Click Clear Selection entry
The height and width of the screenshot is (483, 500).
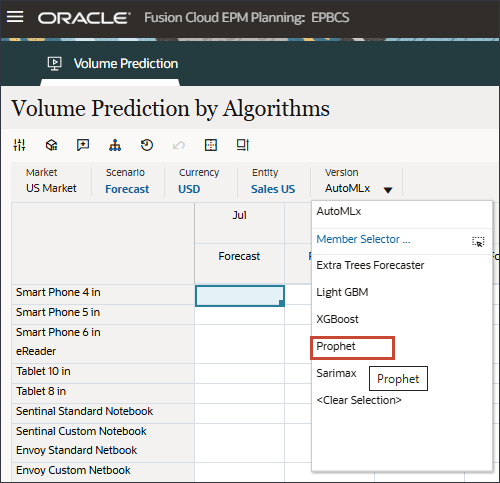coord(359,400)
